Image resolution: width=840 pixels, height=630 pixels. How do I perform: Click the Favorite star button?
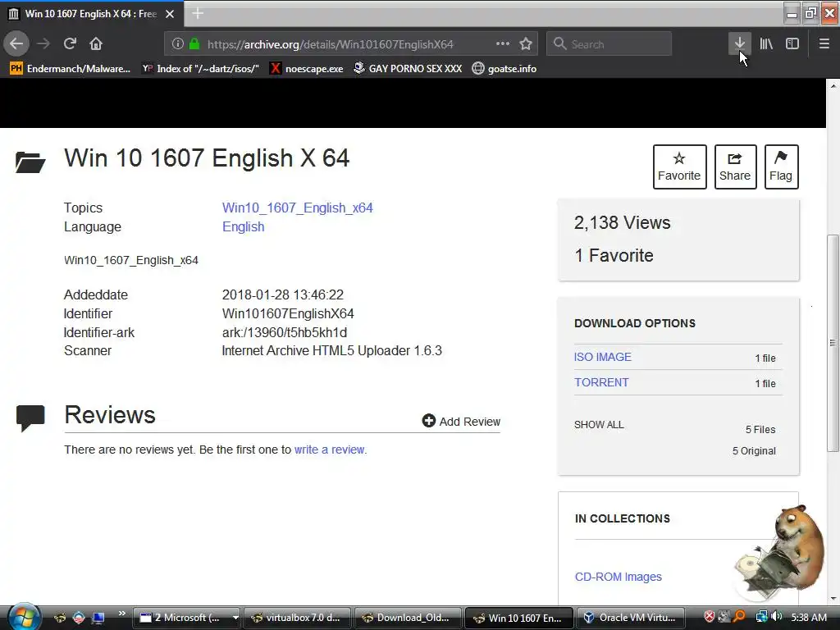click(679, 167)
